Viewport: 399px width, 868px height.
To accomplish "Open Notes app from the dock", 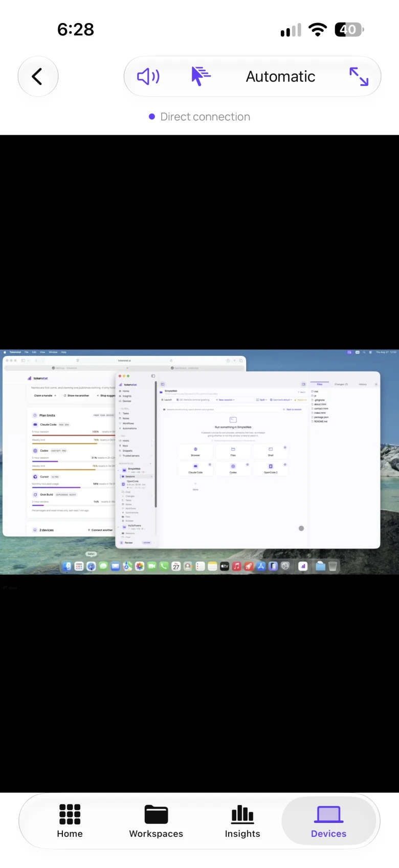I will pos(212,566).
